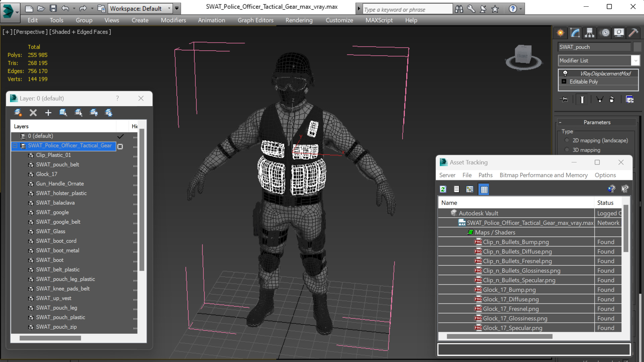644x362 pixels.
Task: Click the SWAT_pouch object color swatch
Action: (x=637, y=47)
